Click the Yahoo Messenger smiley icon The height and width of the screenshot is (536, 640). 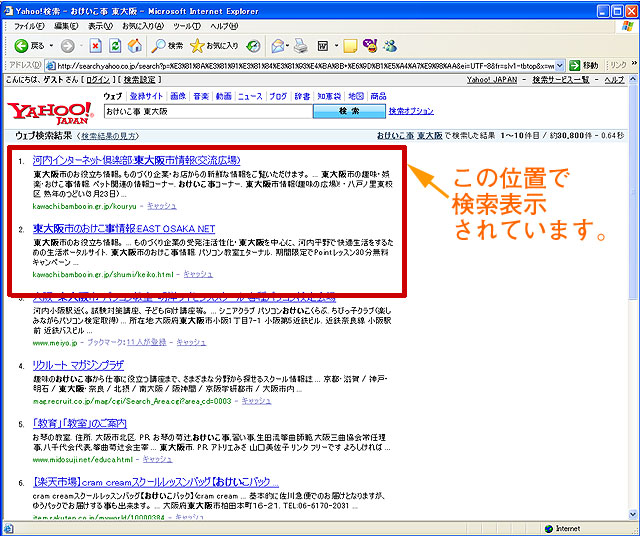[371, 46]
